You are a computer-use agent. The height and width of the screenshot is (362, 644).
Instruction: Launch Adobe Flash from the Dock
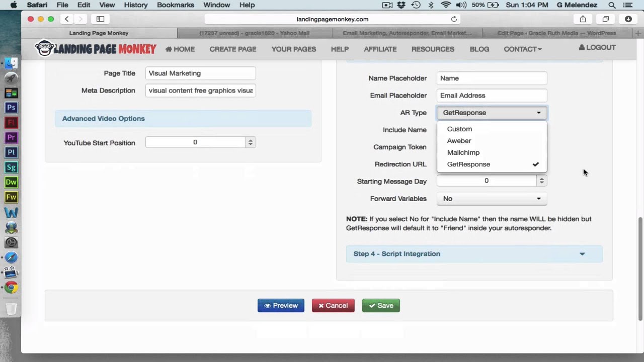[x=11, y=123]
